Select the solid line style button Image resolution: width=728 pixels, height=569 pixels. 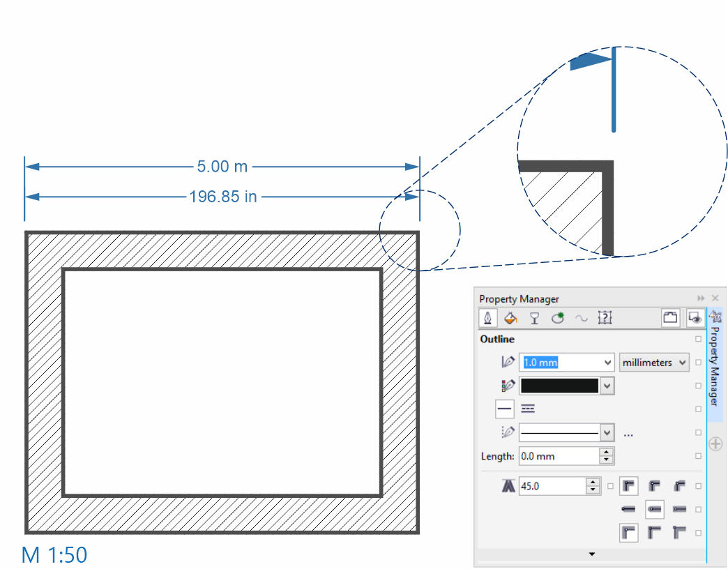(x=505, y=409)
